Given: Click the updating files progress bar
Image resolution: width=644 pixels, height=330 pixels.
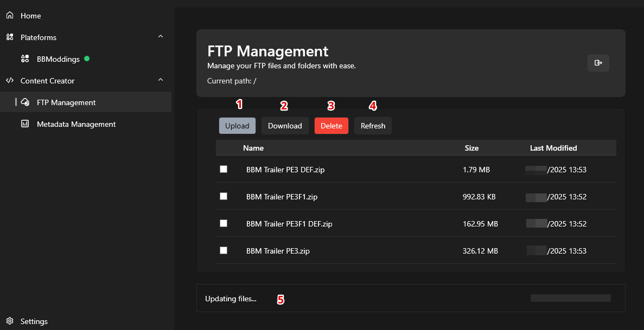Looking at the screenshot, I should (570, 298).
